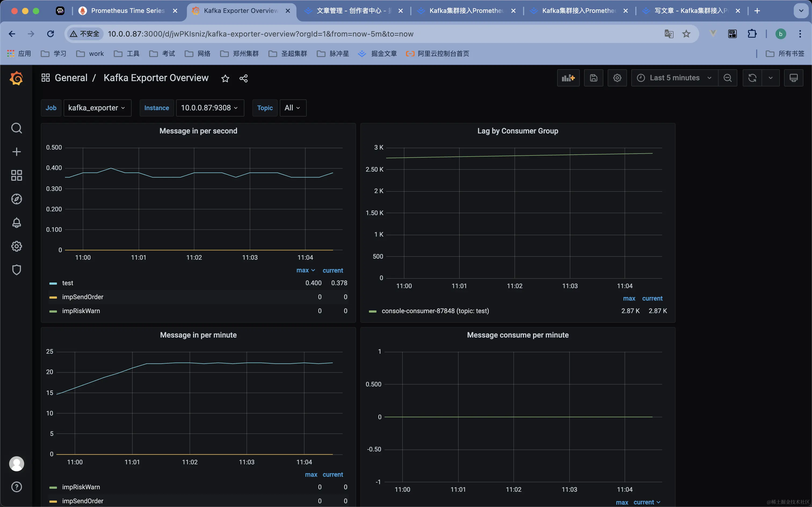812x507 pixels.
Task: Save dashboard using the disk icon
Action: (x=593, y=78)
